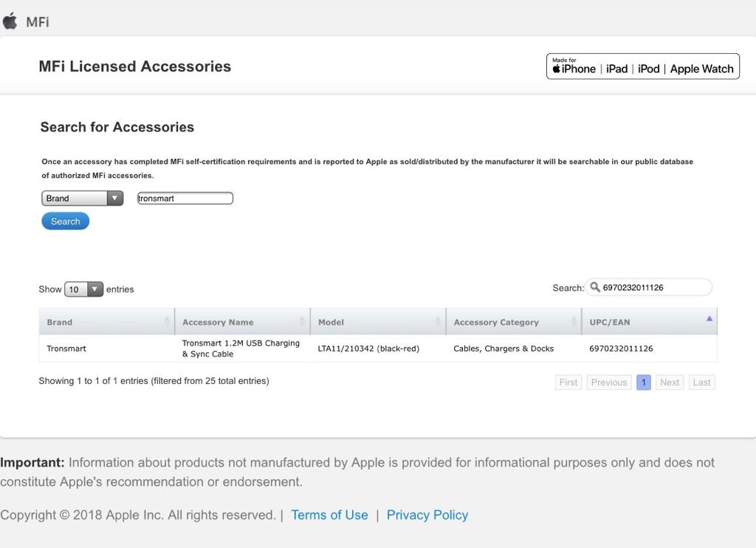Sort table by Accessory Category column
Screen dimensions: 756x548
point(514,322)
